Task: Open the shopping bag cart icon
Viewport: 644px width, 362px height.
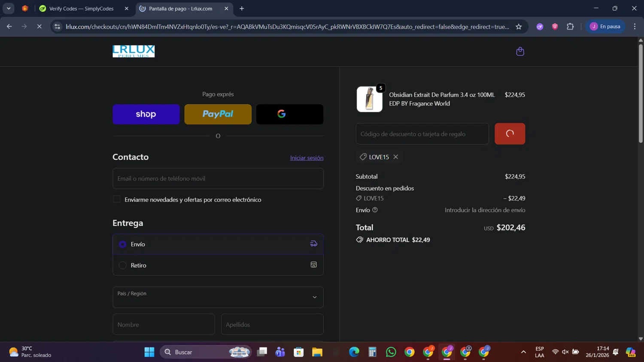Action: pyautogui.click(x=520, y=51)
